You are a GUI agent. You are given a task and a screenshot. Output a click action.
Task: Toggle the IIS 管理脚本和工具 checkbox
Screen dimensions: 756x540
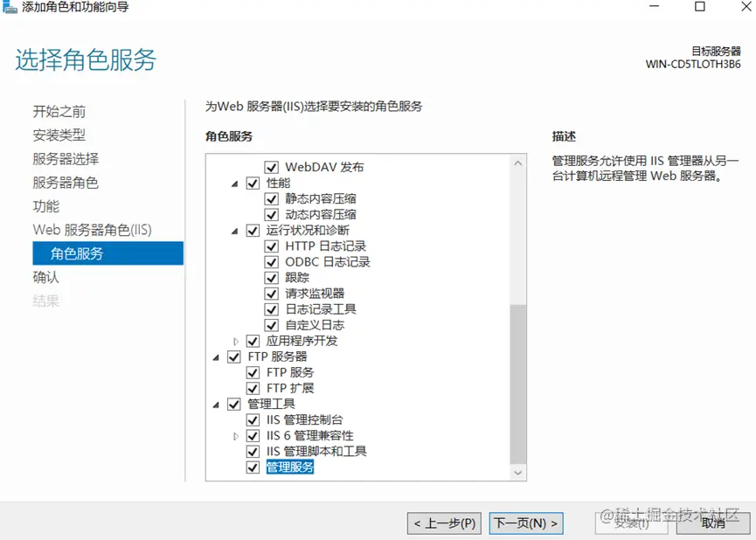[253, 452]
